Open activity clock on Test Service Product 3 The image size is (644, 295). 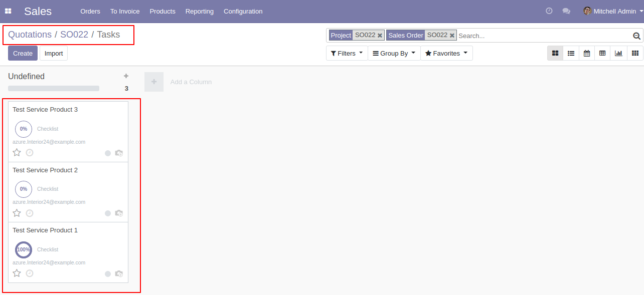click(30, 153)
